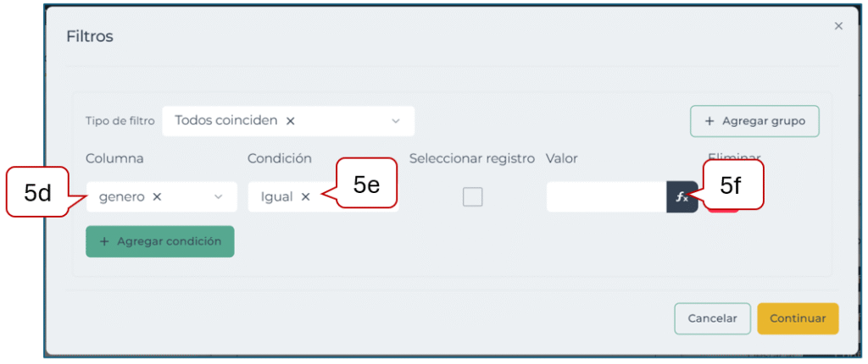Open the Columna dropdown chevron

218,196
